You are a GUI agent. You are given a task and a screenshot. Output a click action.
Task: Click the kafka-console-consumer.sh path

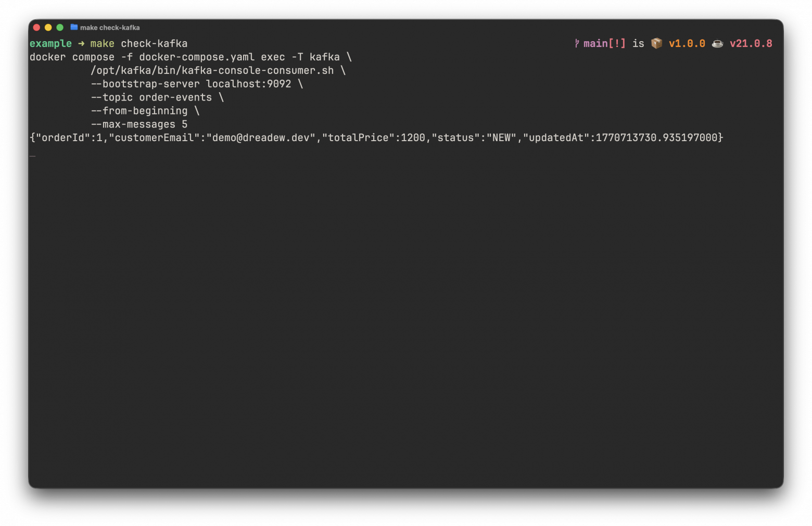[x=212, y=70]
